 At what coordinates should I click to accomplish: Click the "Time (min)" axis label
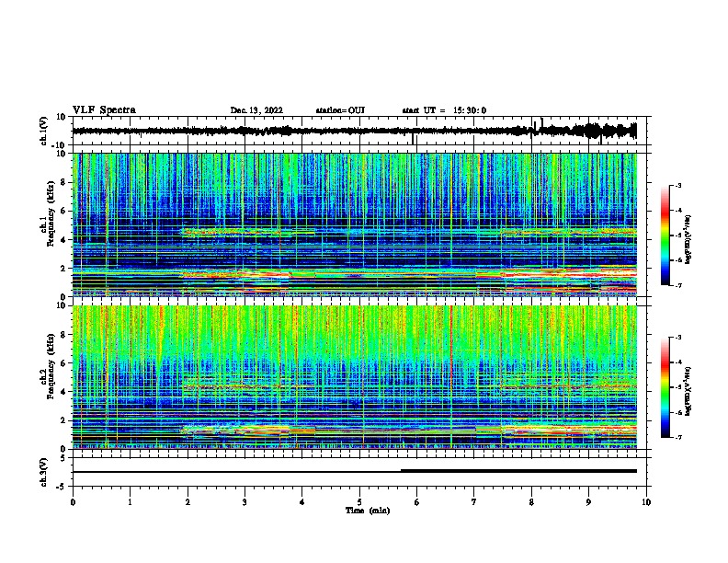368,511
